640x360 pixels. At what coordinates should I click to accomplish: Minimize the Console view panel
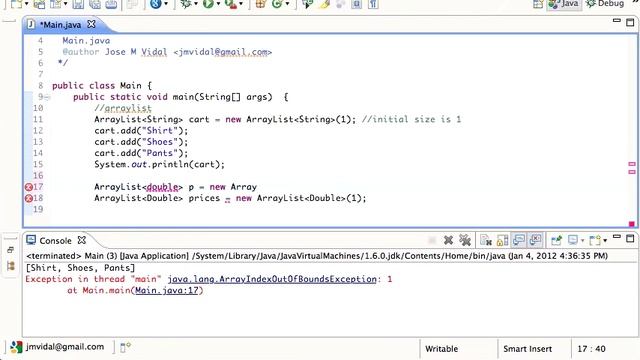(x=617, y=237)
